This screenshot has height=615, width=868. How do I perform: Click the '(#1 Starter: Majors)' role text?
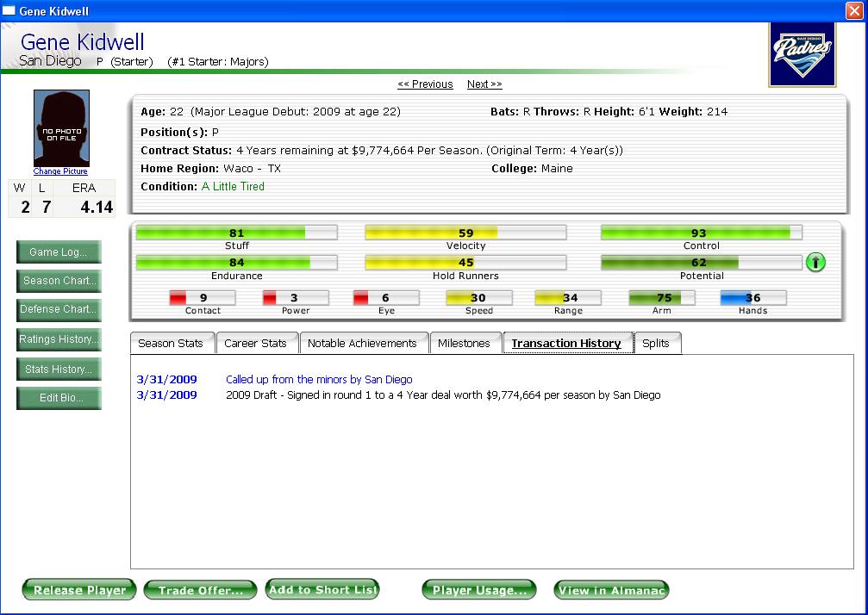click(x=218, y=61)
